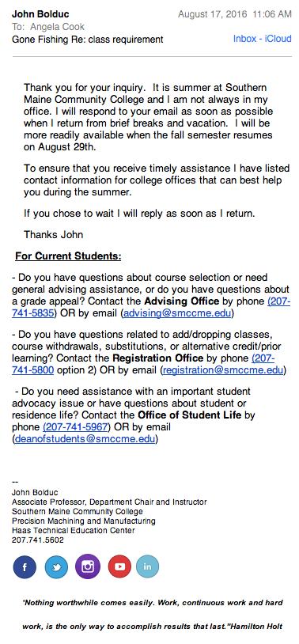Select sender name John Bolduc

pos(40,14)
